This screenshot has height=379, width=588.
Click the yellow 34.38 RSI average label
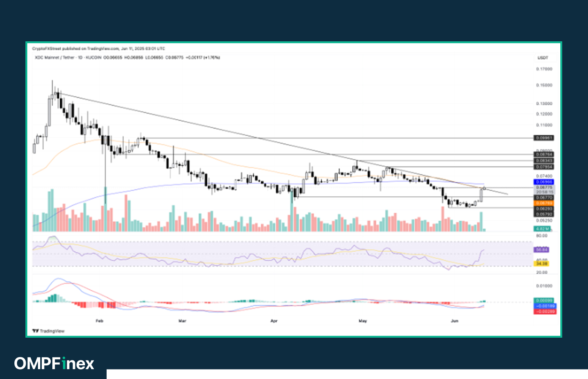click(x=541, y=263)
